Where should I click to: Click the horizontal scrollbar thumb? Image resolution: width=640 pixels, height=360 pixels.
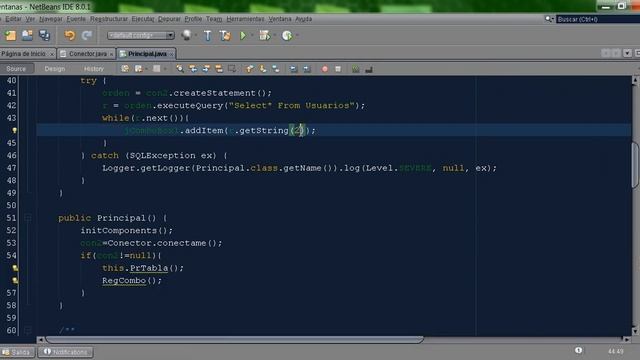click(234, 339)
